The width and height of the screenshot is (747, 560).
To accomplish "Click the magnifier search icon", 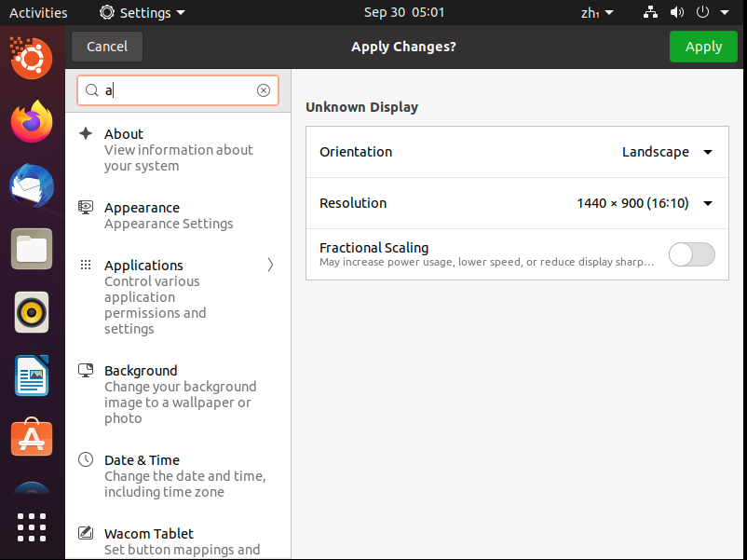I will (x=91, y=90).
